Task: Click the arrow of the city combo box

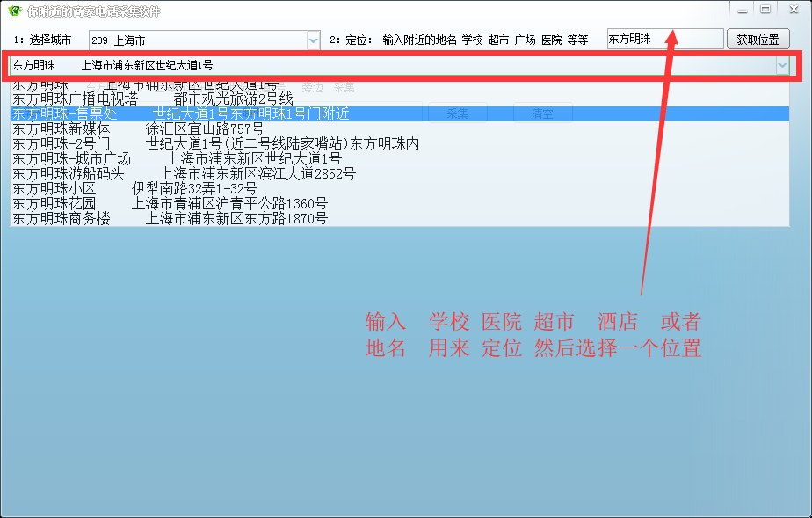Action: [313, 40]
